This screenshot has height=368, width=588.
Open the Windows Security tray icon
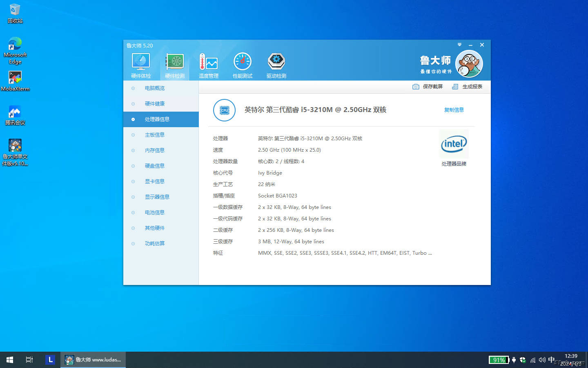(x=523, y=360)
